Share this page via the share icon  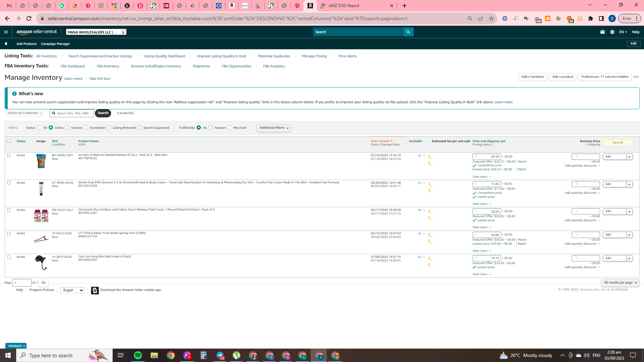pyautogui.click(x=481, y=18)
